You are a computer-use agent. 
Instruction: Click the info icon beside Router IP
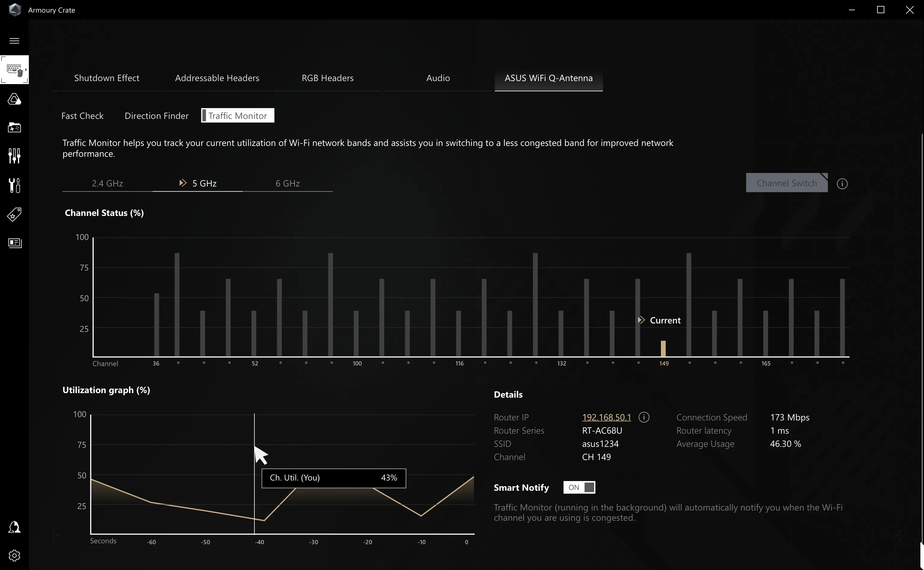click(644, 417)
